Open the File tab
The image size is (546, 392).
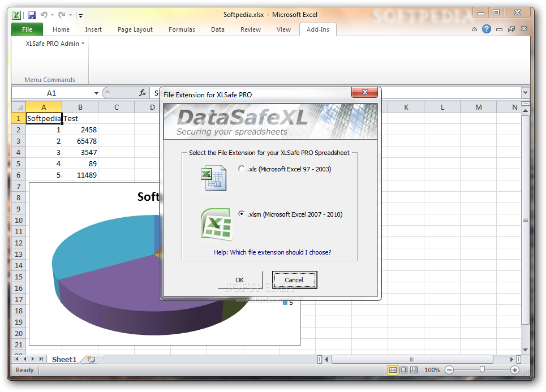pyautogui.click(x=27, y=29)
